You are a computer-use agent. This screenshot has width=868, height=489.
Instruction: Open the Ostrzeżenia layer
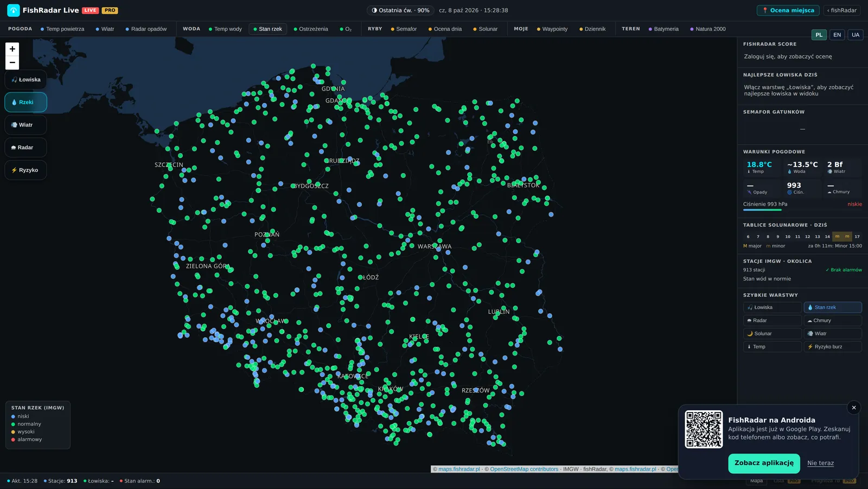click(x=311, y=29)
